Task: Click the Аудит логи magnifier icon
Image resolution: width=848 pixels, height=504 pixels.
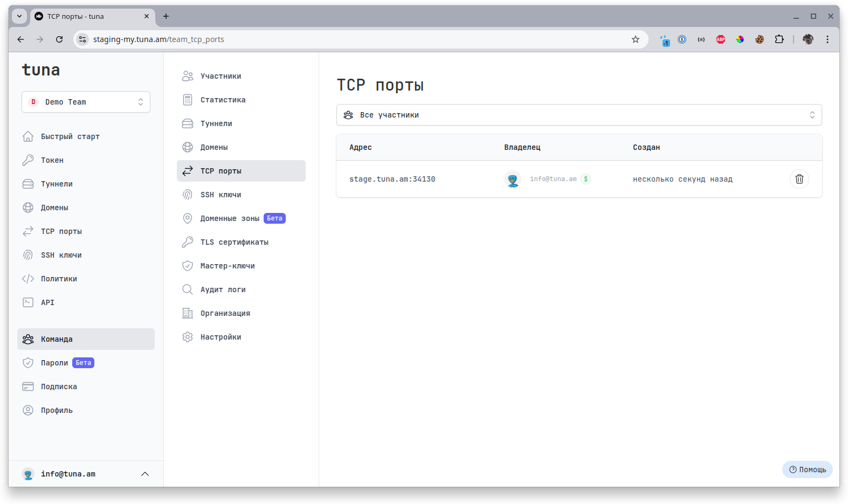Action: click(x=188, y=289)
